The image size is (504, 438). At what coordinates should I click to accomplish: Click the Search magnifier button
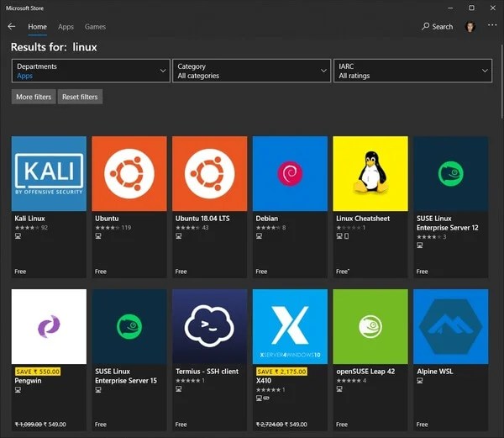tap(437, 27)
